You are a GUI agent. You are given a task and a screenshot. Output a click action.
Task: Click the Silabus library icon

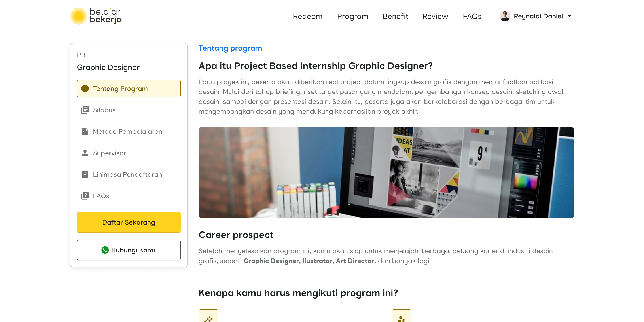point(85,110)
